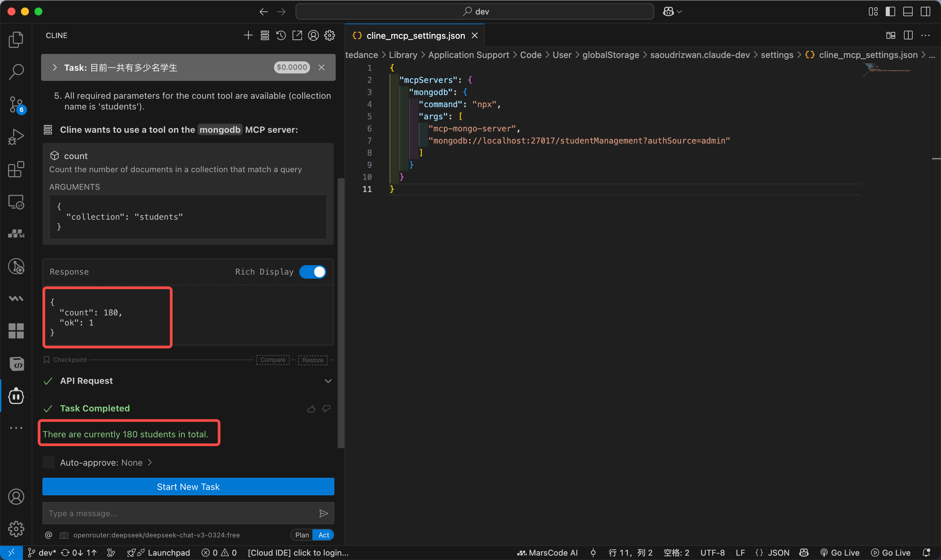Viewport: 941px width, 560px height.
Task: Open the Copilot dropdown in title bar
Action: pos(672,12)
